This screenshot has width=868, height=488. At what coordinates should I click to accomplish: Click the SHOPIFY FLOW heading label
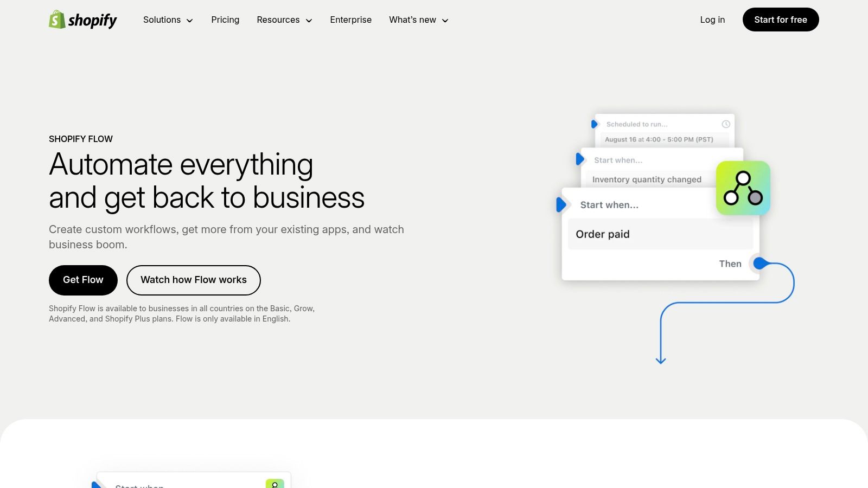pos(81,139)
